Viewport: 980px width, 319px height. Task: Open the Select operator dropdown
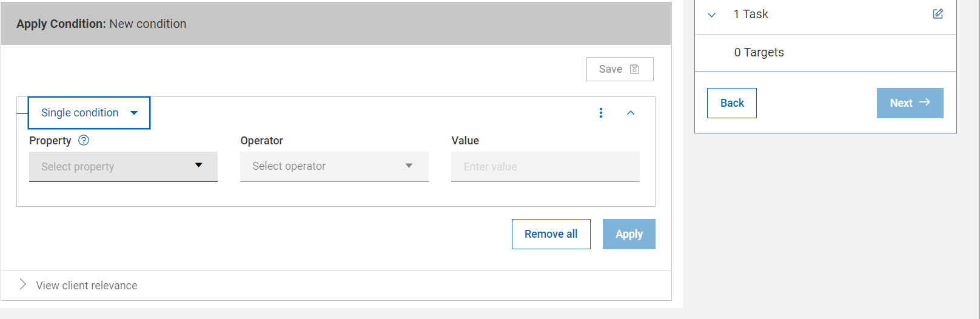point(334,166)
